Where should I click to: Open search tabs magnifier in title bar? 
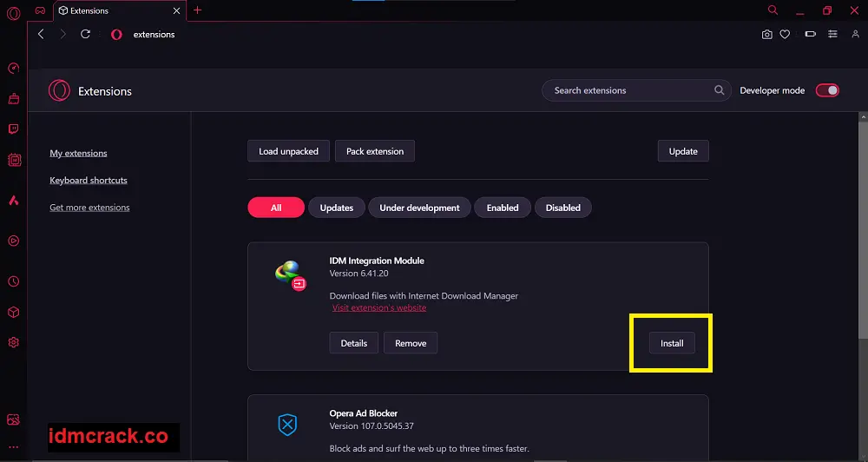[x=773, y=10]
